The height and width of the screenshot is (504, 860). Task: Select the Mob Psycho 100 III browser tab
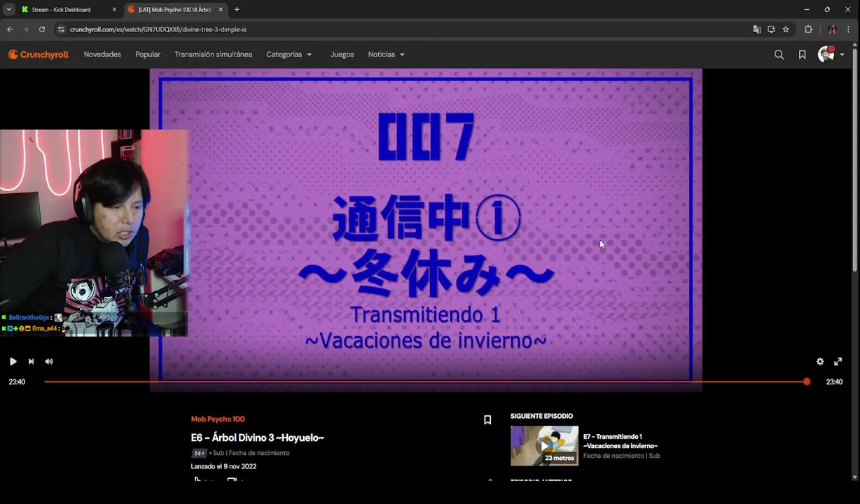174,10
